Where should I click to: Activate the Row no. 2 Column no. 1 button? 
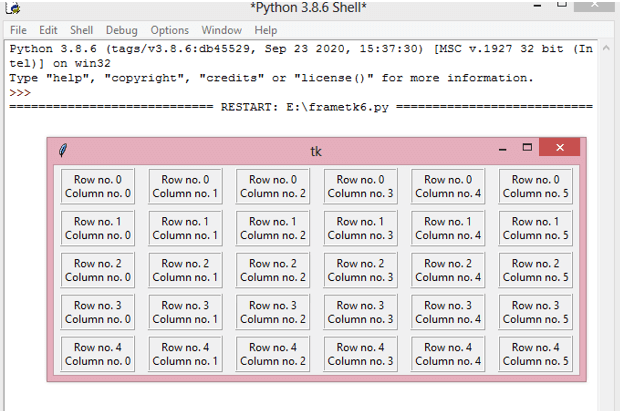(x=185, y=270)
